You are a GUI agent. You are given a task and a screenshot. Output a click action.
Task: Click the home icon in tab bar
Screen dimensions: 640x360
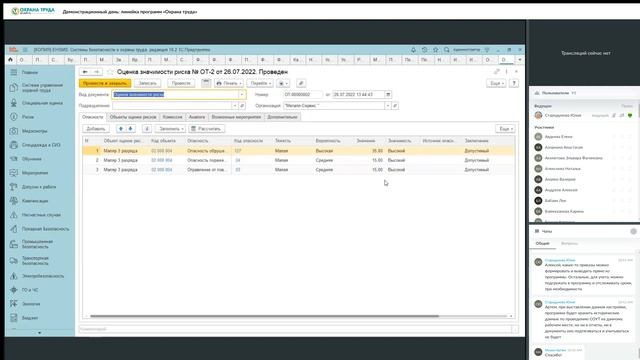point(11,60)
